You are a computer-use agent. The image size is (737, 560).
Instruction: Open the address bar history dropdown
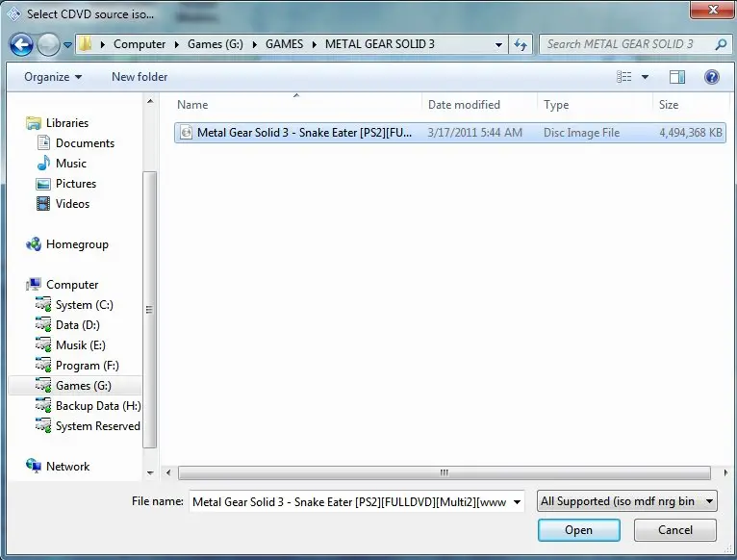pos(498,45)
